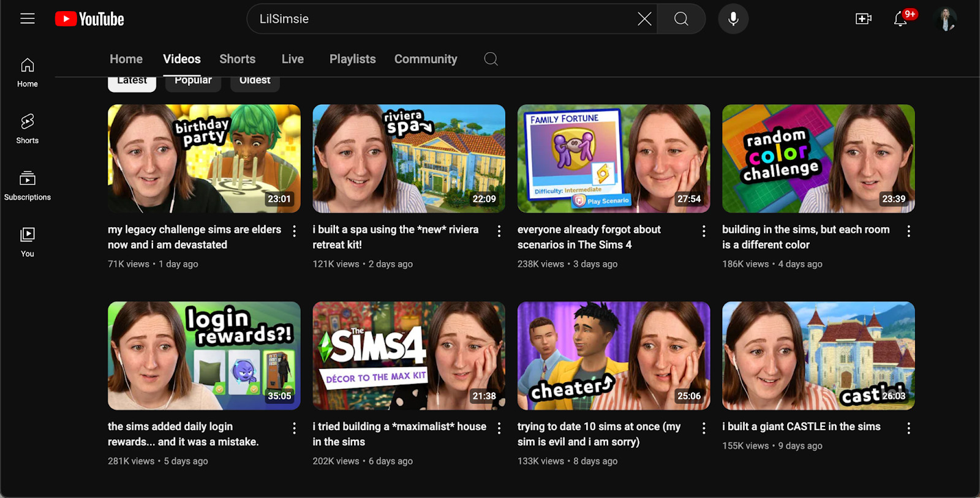Sort videos by Oldest

coord(255,83)
